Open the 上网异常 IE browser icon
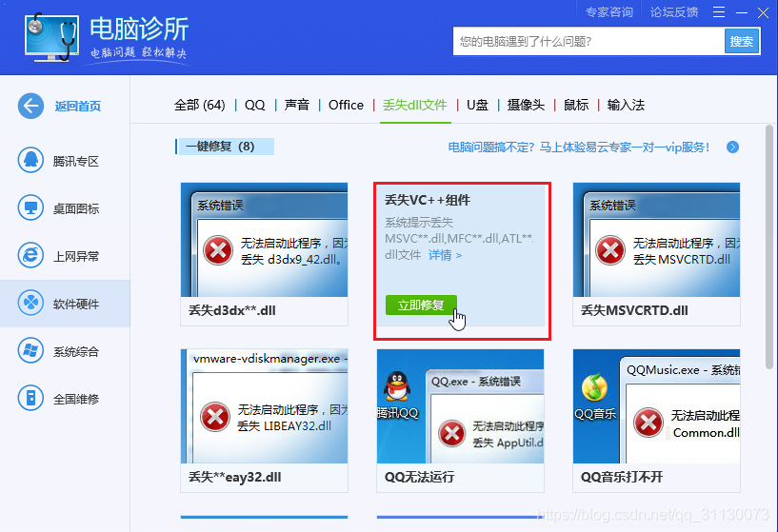778x532 pixels. 30,256
